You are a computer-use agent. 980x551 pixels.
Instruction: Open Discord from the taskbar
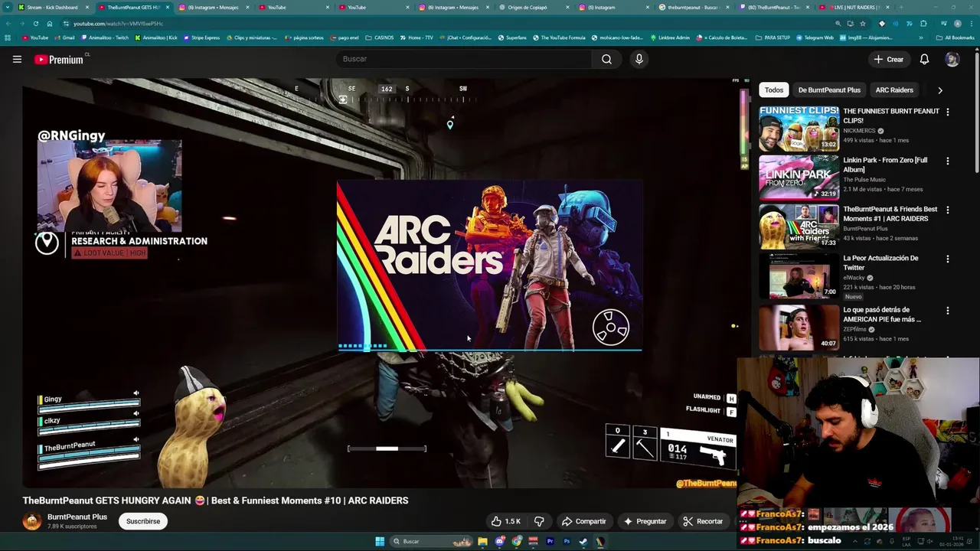[500, 541]
